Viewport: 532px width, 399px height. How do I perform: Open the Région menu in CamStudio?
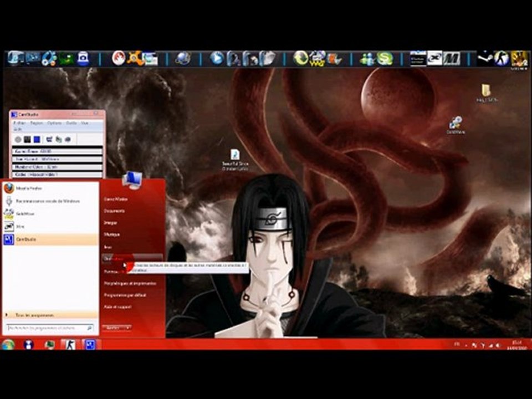[x=37, y=123]
